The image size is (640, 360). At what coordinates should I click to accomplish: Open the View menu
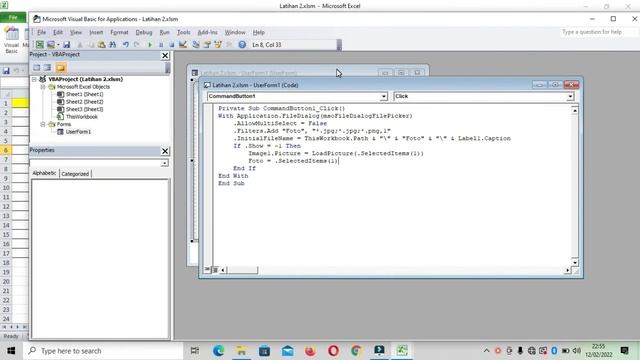[76, 32]
